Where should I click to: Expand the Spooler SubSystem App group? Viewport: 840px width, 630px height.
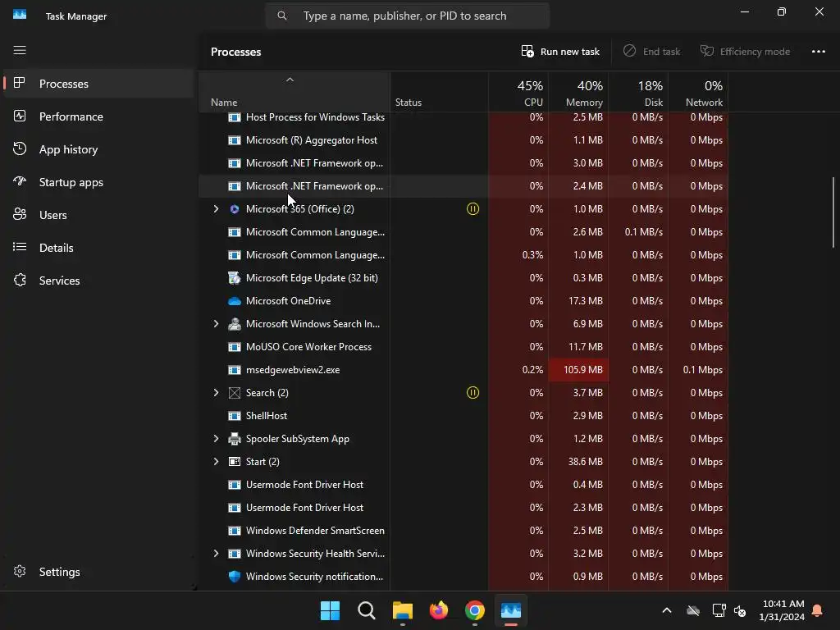[216, 439]
